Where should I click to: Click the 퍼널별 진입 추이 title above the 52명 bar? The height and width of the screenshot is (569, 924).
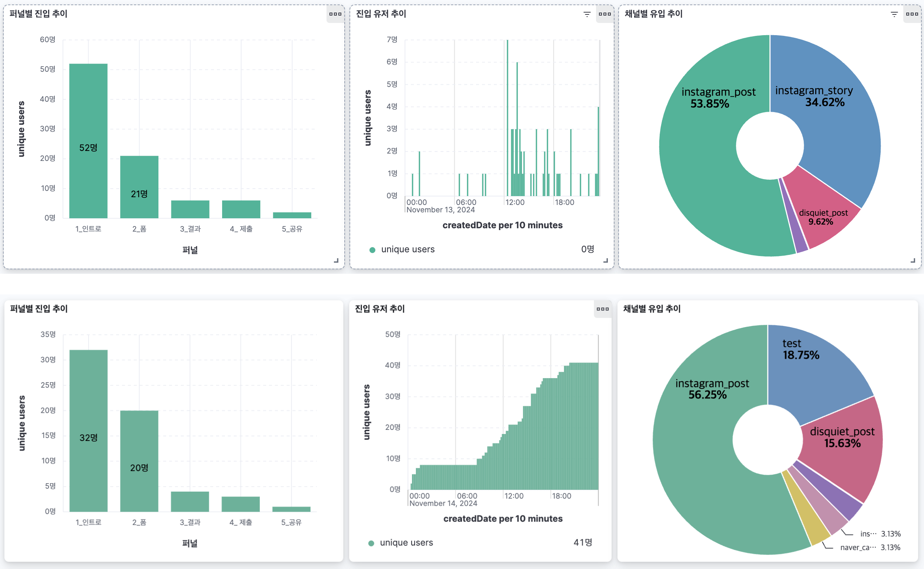pyautogui.click(x=38, y=14)
